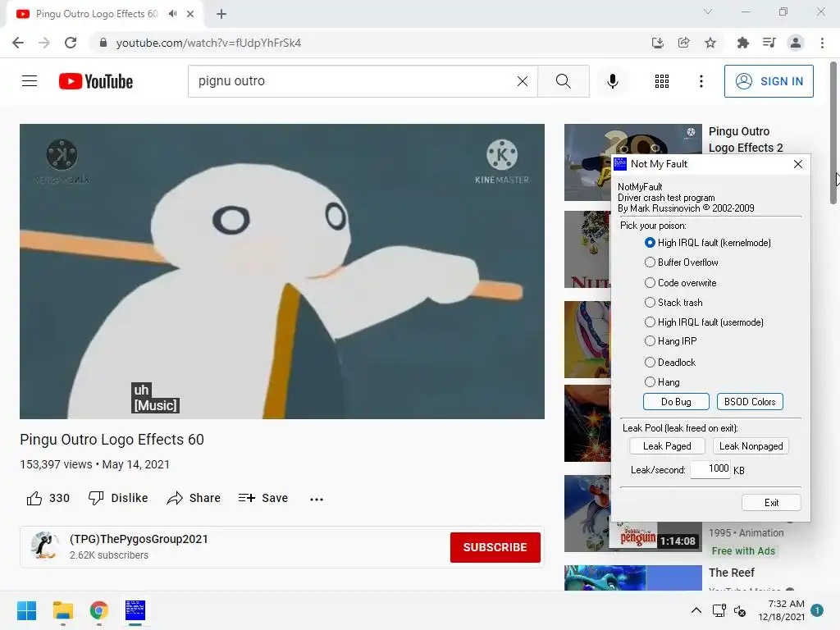Open YouTube hamburger guide menu
840x630 pixels.
click(x=30, y=81)
